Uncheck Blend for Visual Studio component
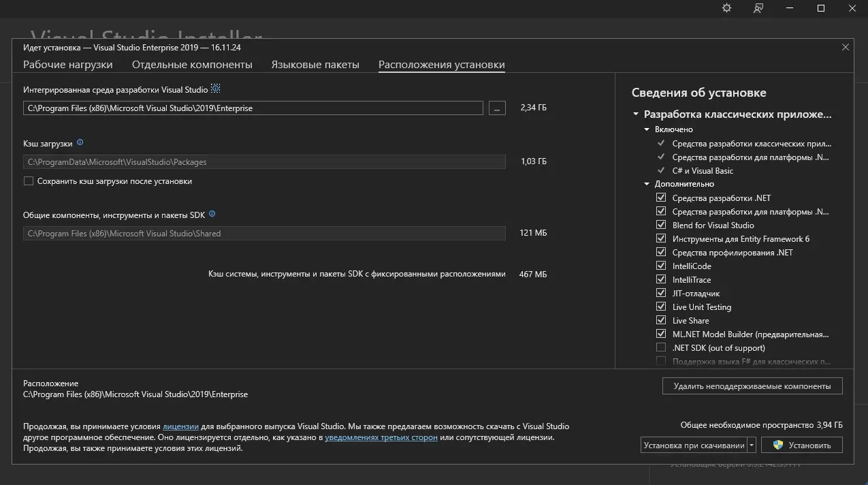Screen dimensions: 868x485 (660, 225)
